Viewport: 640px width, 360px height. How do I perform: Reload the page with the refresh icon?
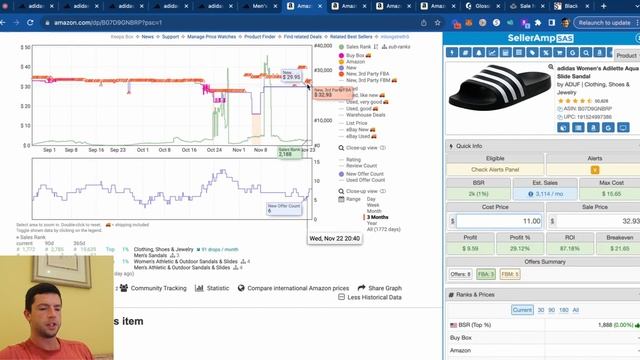click(30, 23)
